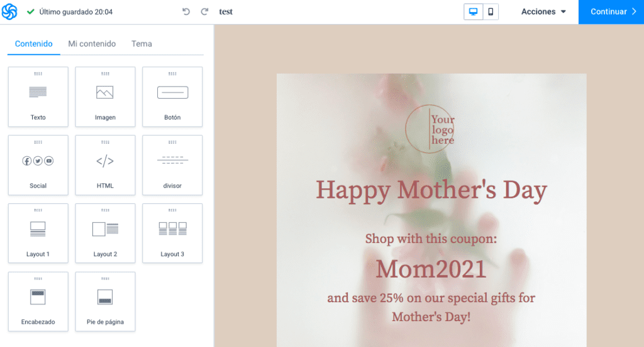
Task: Select the Layout 1 block
Action: point(38,233)
